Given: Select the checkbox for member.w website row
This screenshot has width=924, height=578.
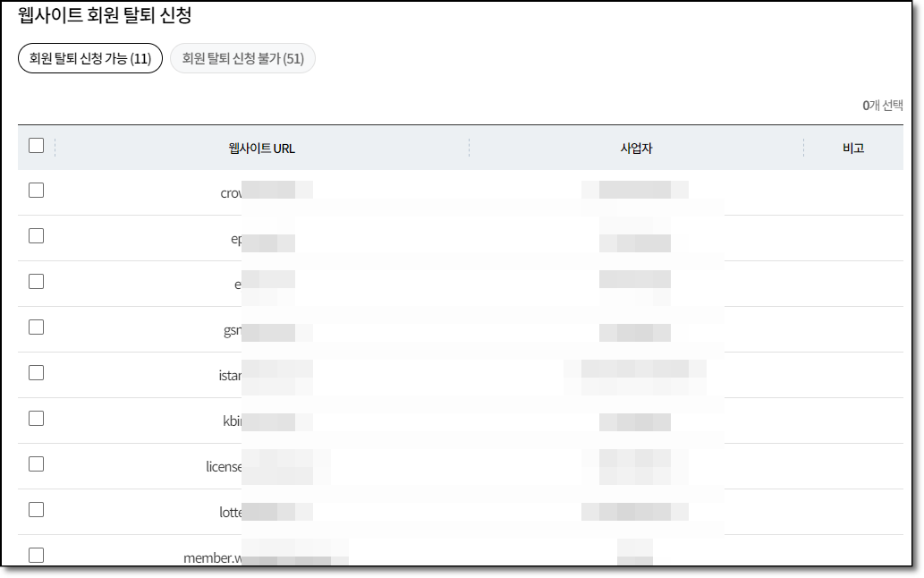Looking at the screenshot, I should 36,555.
